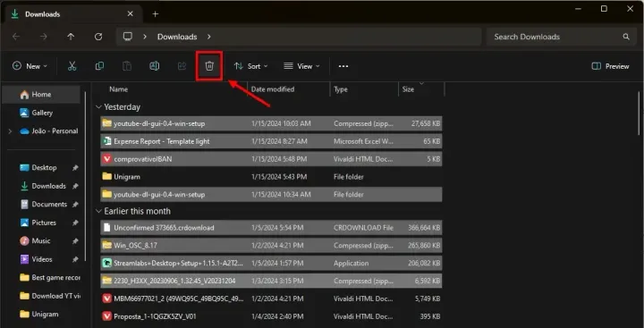Open the New dropdown menu
The image size is (644, 328).
[x=30, y=66]
